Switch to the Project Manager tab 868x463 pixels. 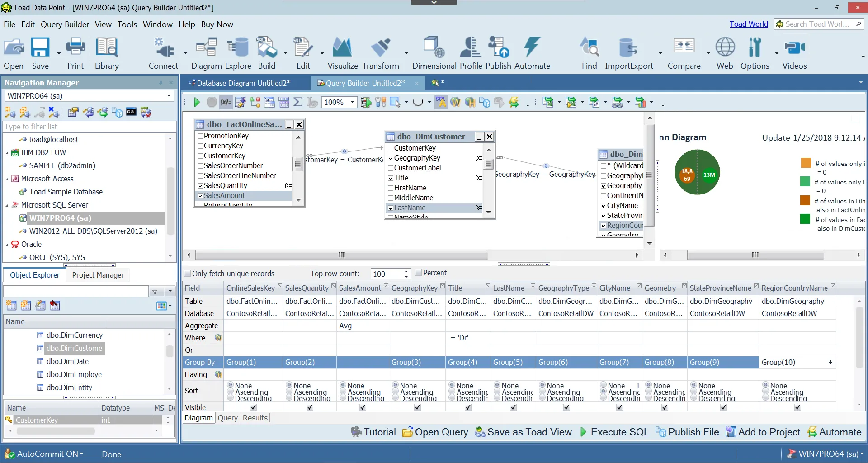98,275
